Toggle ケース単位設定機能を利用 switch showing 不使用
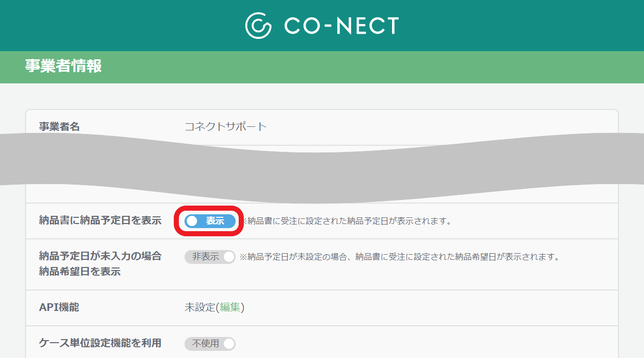The height and width of the screenshot is (358, 644). click(210, 344)
